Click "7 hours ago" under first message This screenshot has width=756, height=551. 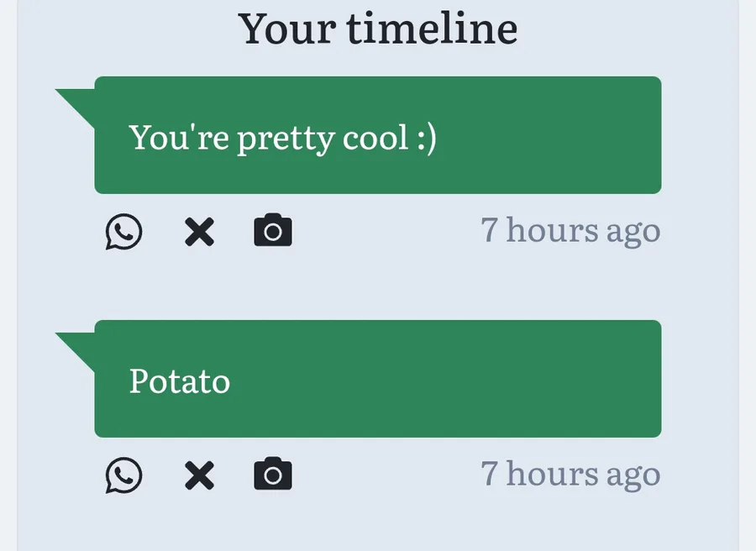point(570,230)
